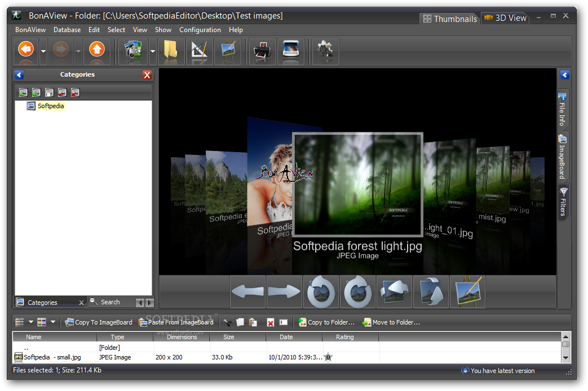Screen dimensions: 588x391
Task: Click Copy To ImageBoard button
Action: click(x=99, y=322)
